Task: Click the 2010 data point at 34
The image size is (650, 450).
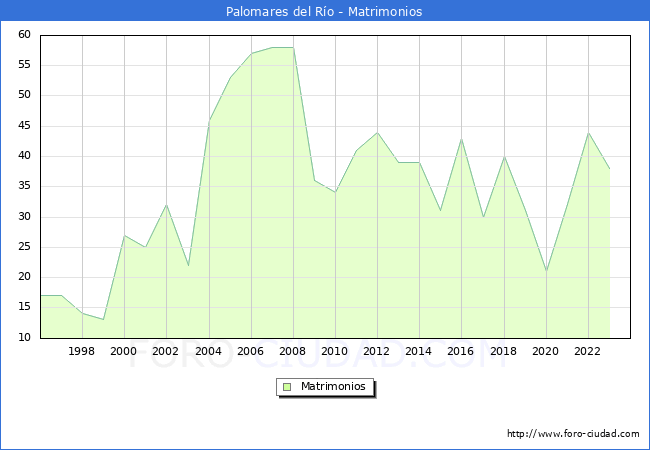Action: coord(336,193)
